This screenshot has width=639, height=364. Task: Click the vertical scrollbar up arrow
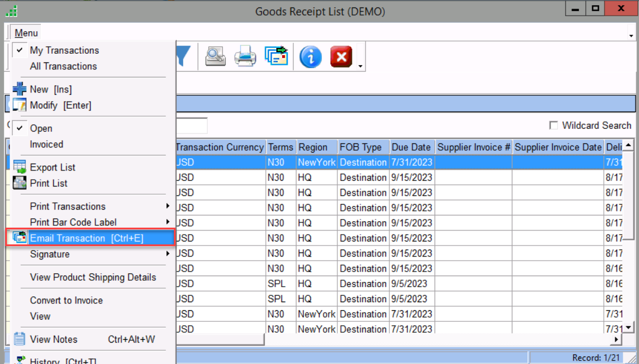pos(628,144)
